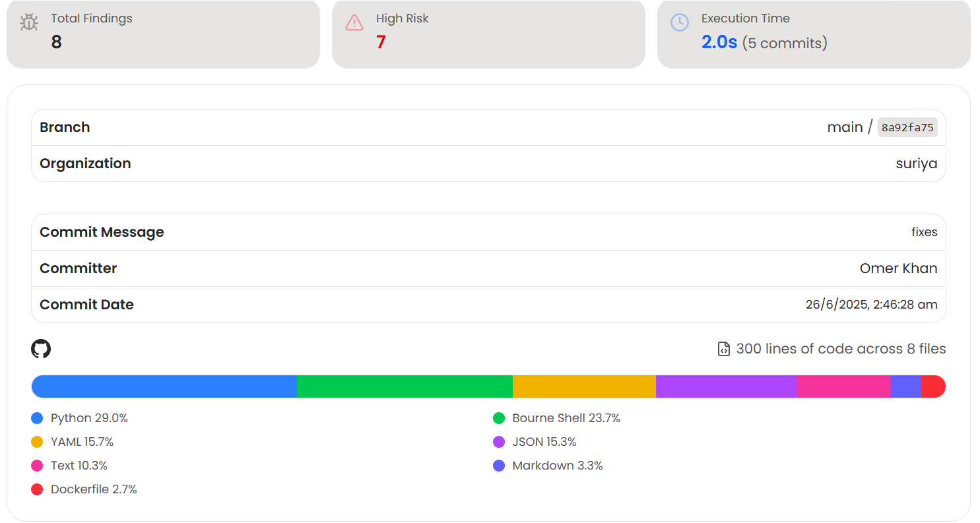
Task: Select the blue Python segment of language bar
Action: pyautogui.click(x=164, y=386)
